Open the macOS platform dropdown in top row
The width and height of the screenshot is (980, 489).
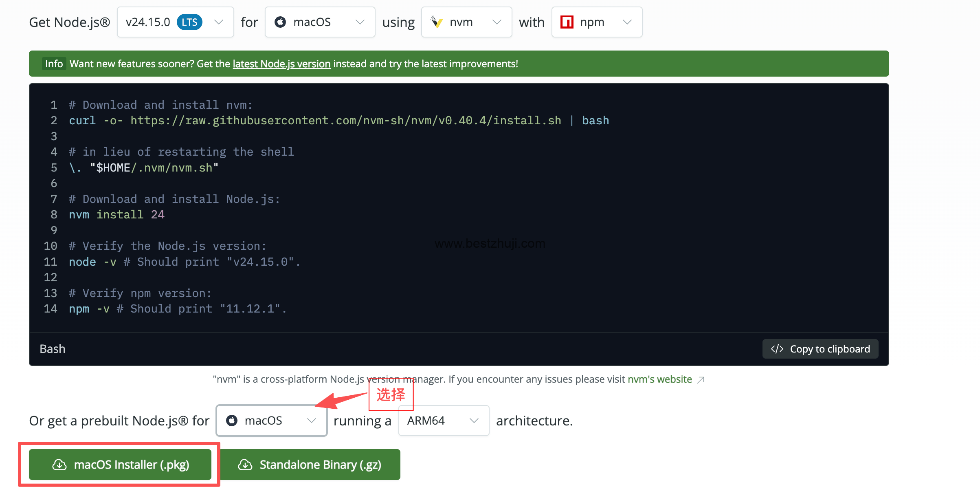(x=320, y=22)
